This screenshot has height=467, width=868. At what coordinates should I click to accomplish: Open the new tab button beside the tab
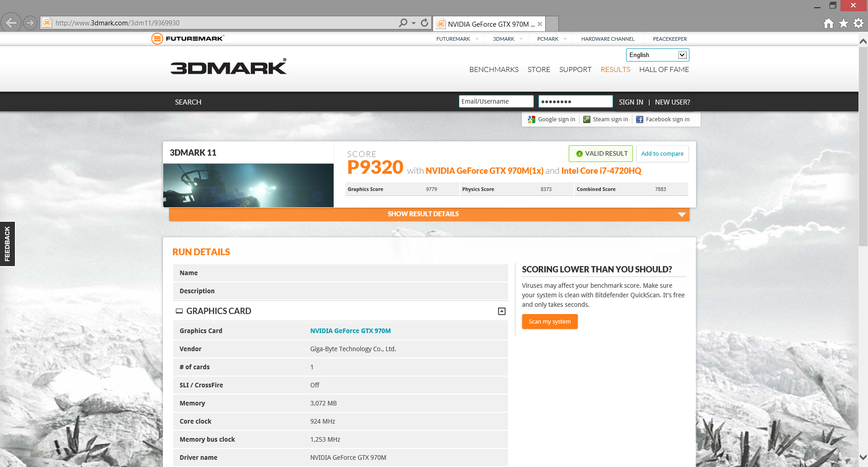(552, 24)
